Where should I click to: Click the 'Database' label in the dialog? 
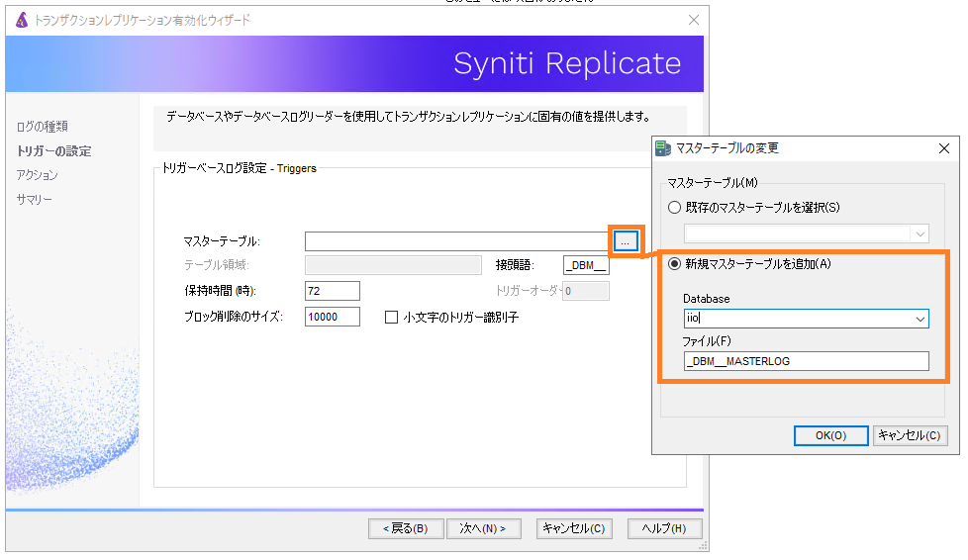point(707,299)
